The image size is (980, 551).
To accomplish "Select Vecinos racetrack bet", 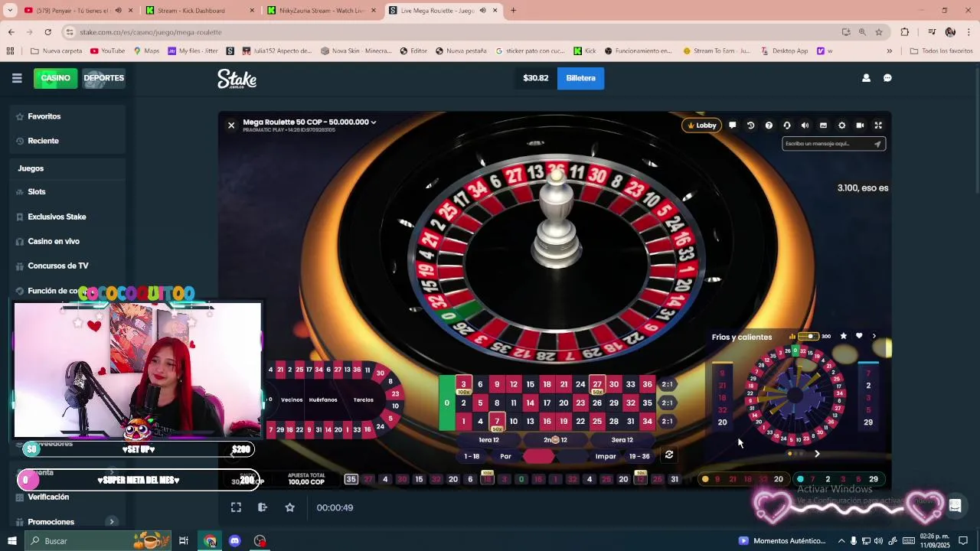I will click(x=292, y=400).
